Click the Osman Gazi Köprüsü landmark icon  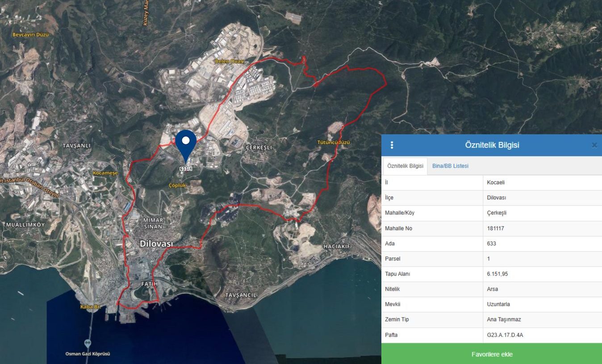88,343
